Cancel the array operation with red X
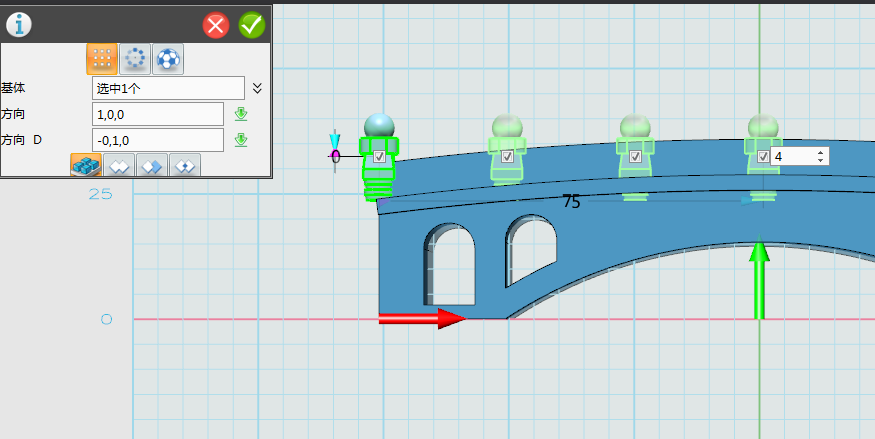The image size is (875, 439). (x=216, y=25)
